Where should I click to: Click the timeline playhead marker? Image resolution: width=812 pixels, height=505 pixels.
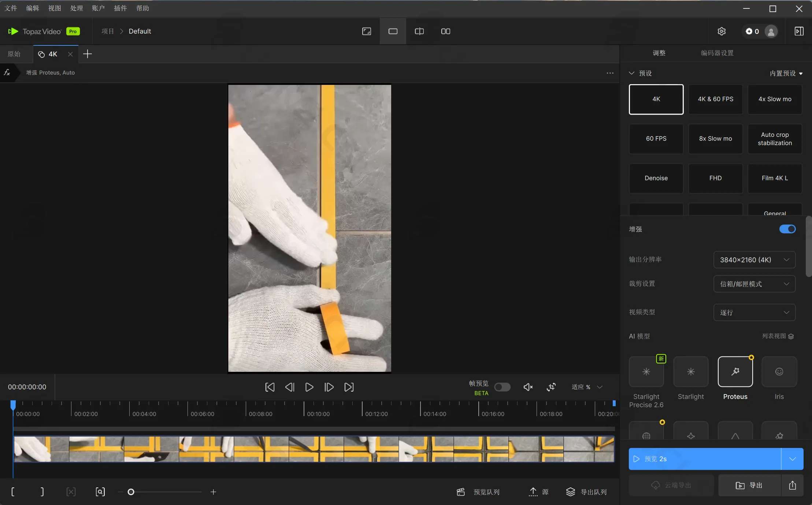click(13, 405)
